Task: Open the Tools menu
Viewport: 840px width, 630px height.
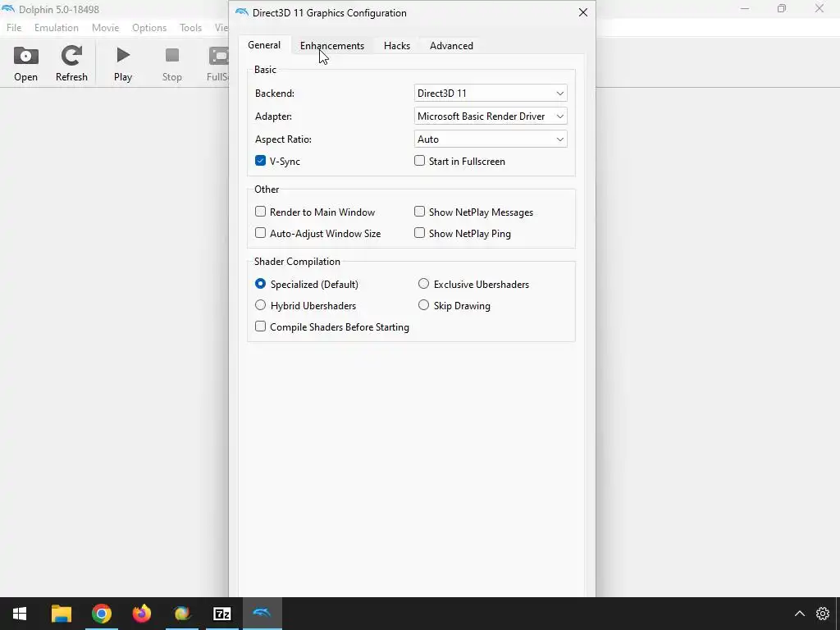Action: tap(190, 28)
